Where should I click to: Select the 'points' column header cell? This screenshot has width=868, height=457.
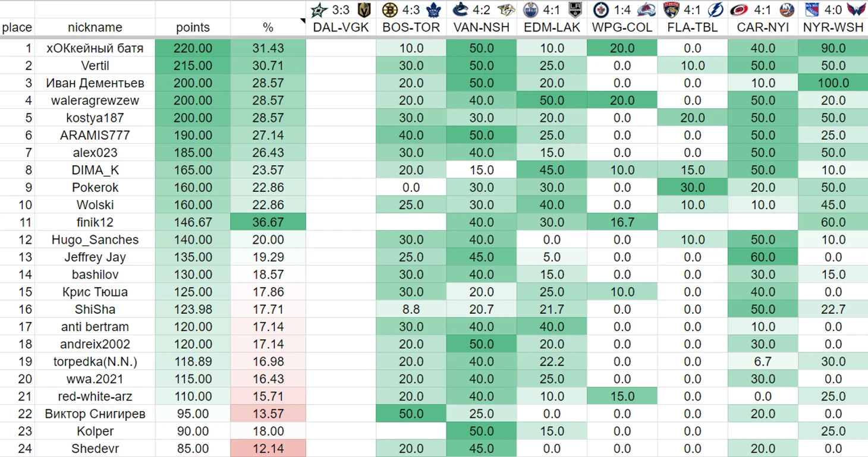pyautogui.click(x=193, y=27)
